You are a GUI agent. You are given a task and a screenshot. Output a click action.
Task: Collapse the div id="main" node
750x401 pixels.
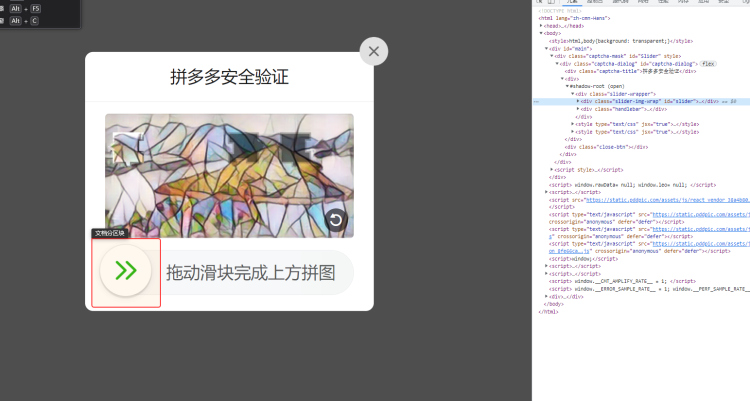[547, 49]
